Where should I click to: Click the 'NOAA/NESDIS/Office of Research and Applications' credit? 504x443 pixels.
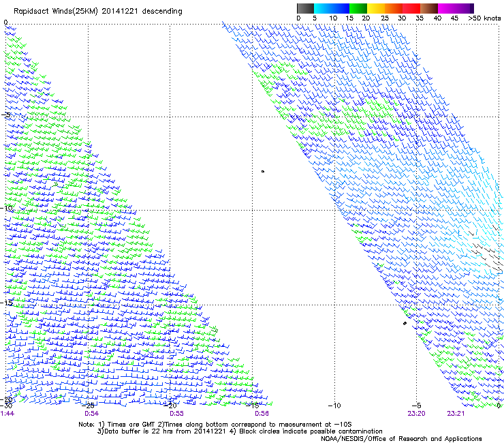click(401, 439)
